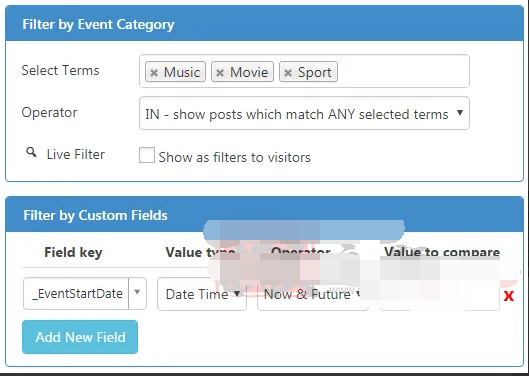Open the Date Time value type dropdown
Image resolution: width=529 pixels, height=376 pixels.
click(202, 294)
